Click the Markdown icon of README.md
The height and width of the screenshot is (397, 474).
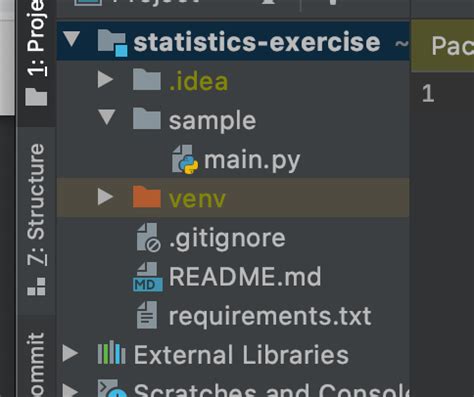pyautogui.click(x=148, y=277)
